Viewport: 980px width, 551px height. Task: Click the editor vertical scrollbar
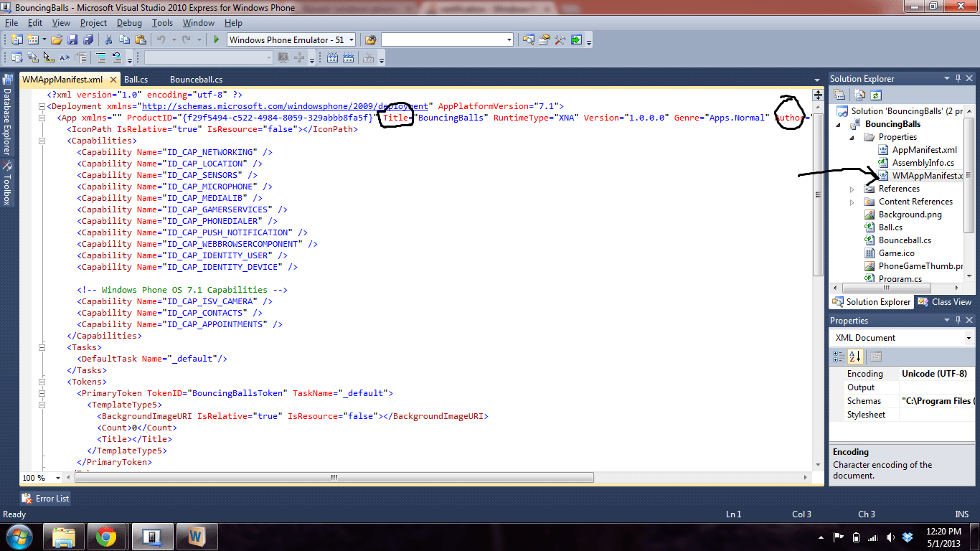point(817,194)
